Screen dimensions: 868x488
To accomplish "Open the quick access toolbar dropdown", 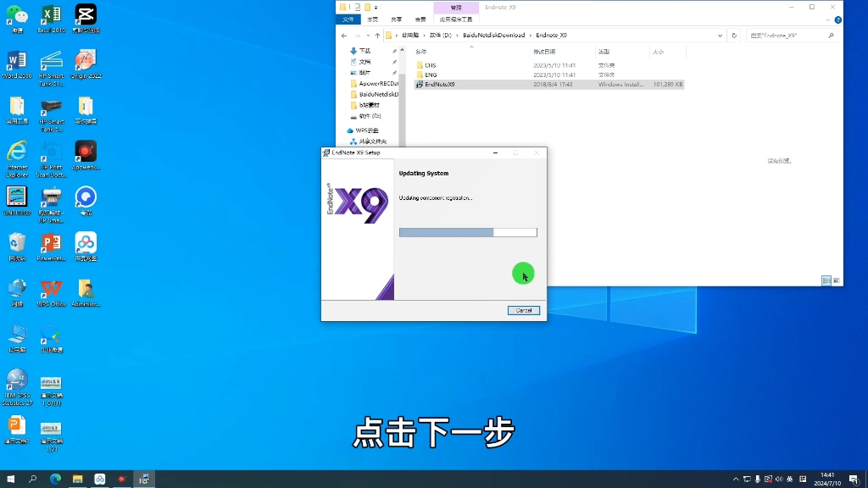I will [x=376, y=7].
